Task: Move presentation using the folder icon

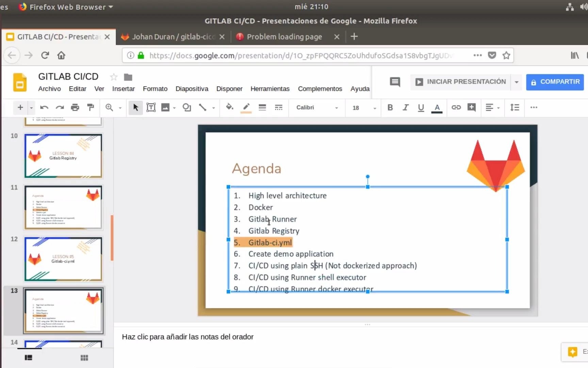Action: (128, 77)
